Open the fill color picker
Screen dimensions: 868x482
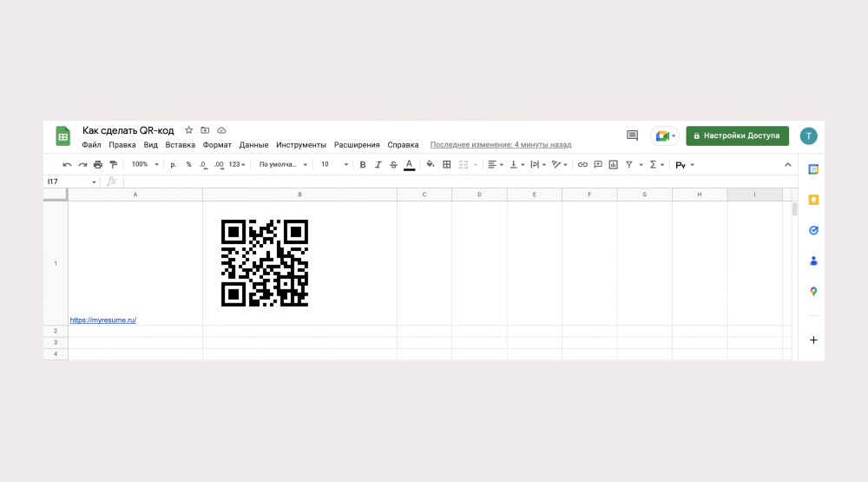(x=431, y=164)
